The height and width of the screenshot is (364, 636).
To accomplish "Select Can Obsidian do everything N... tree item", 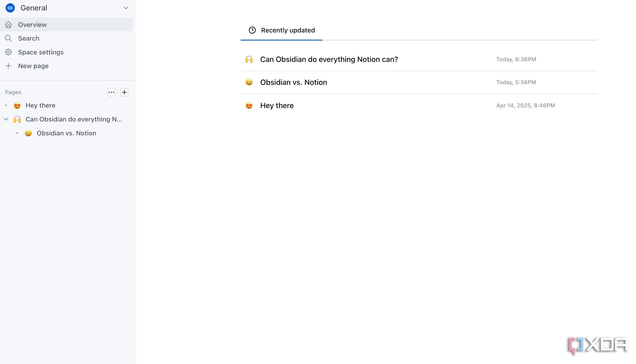I will (74, 119).
